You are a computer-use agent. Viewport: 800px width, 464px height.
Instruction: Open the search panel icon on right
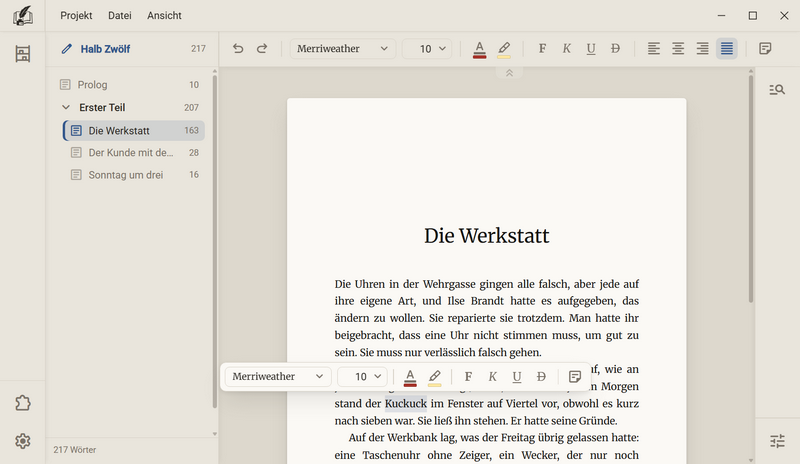pyautogui.click(x=777, y=90)
